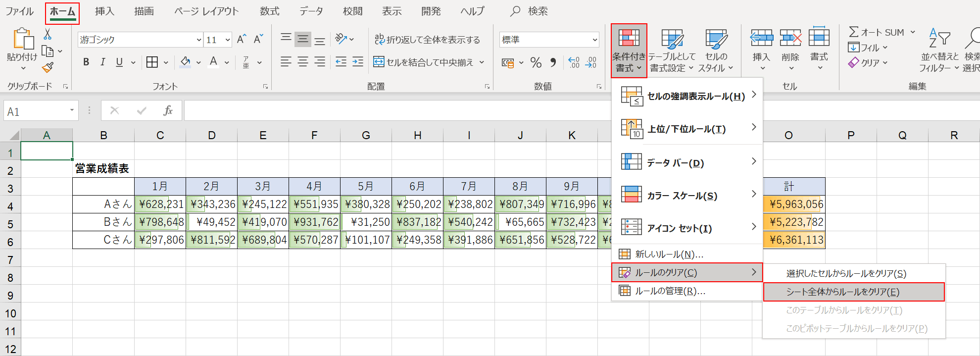Click the Insert cells 挿入 icon
The width and height of the screenshot is (980, 356).
[x=762, y=38]
